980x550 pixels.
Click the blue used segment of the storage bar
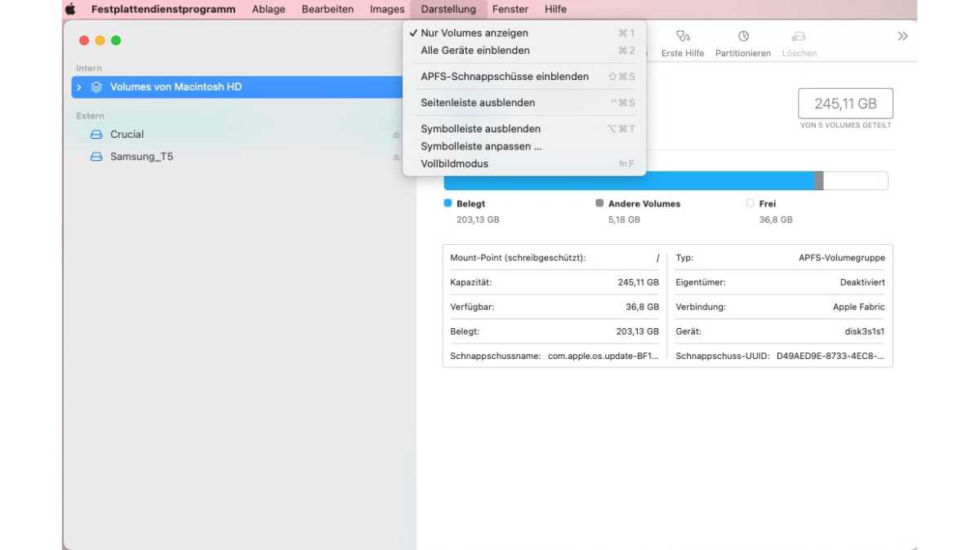[x=630, y=181]
